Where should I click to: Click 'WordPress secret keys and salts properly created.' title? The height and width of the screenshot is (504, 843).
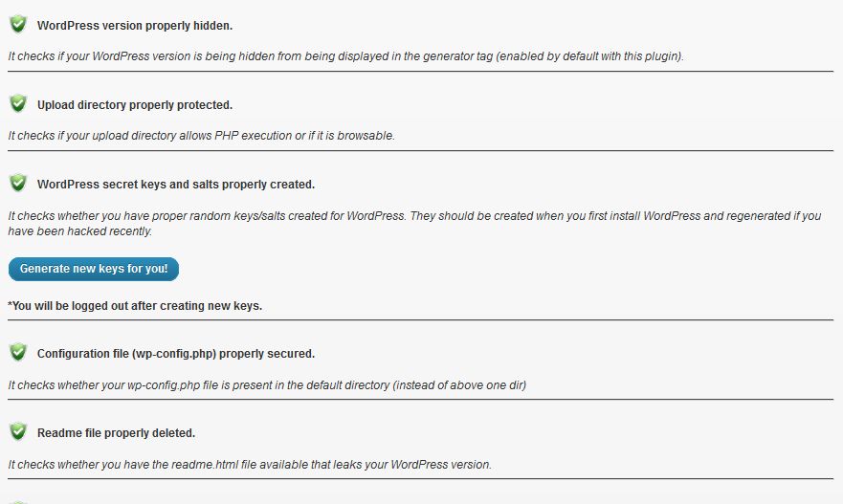coord(176,185)
